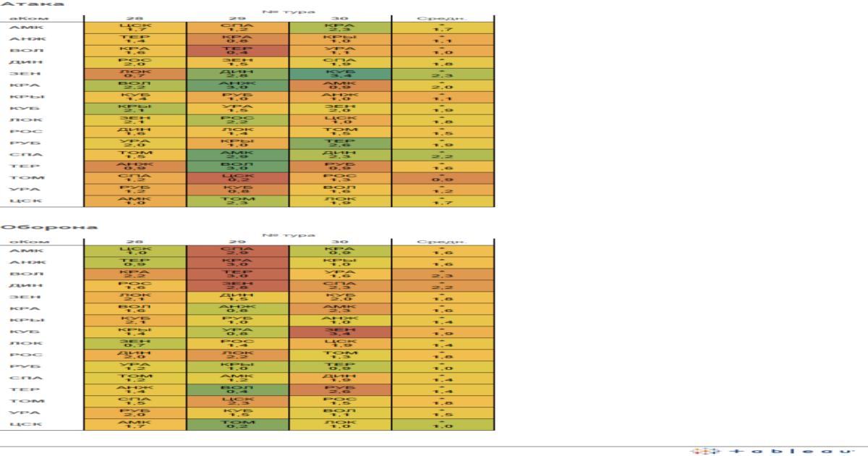Select ЗЕН average 2,3 cell in Атака
Image resolution: width=868 pixels, height=456 pixels.
(443, 74)
